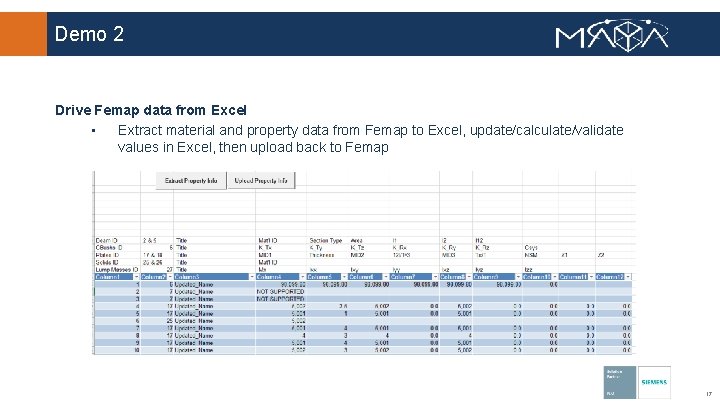The width and height of the screenshot is (720, 405).
Task: Select the Column3 table header cell
Action: point(214,277)
